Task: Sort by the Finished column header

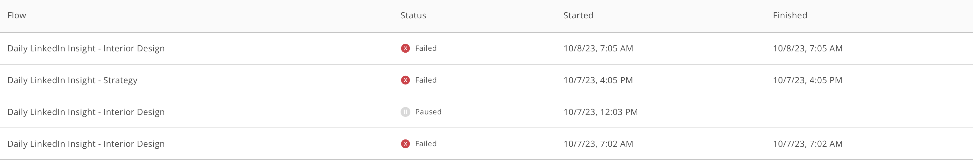Action: click(790, 15)
